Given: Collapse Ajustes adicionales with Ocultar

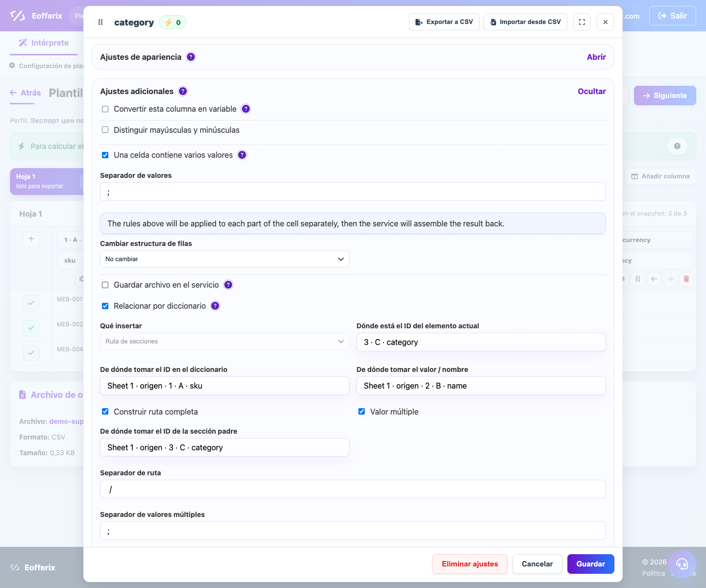Looking at the screenshot, I should (x=592, y=91).
